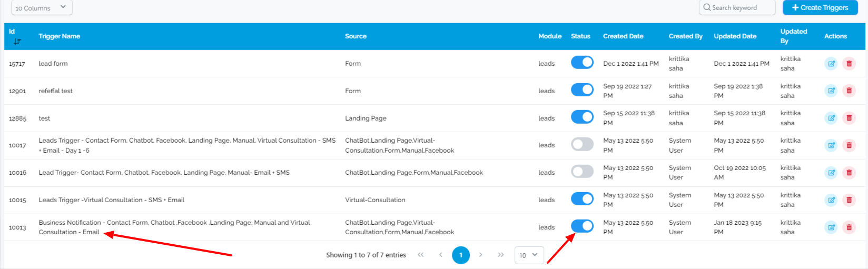This screenshot has height=269, width=868.
Task: Toggle status of trigger 12885 test
Action: click(x=582, y=117)
